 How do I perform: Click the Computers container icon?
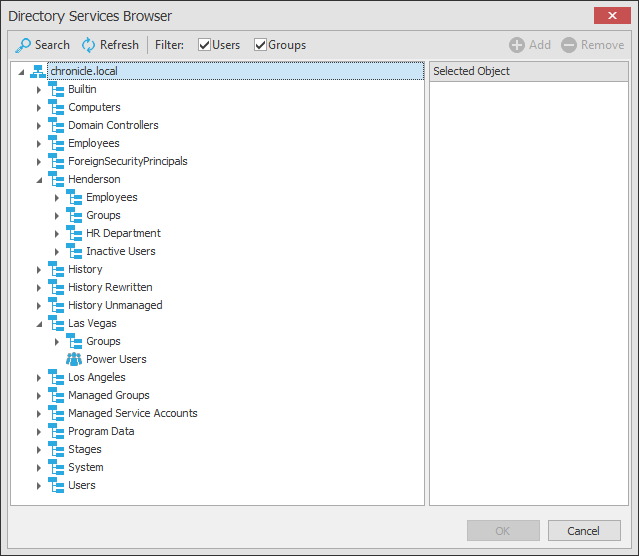pyautogui.click(x=56, y=107)
